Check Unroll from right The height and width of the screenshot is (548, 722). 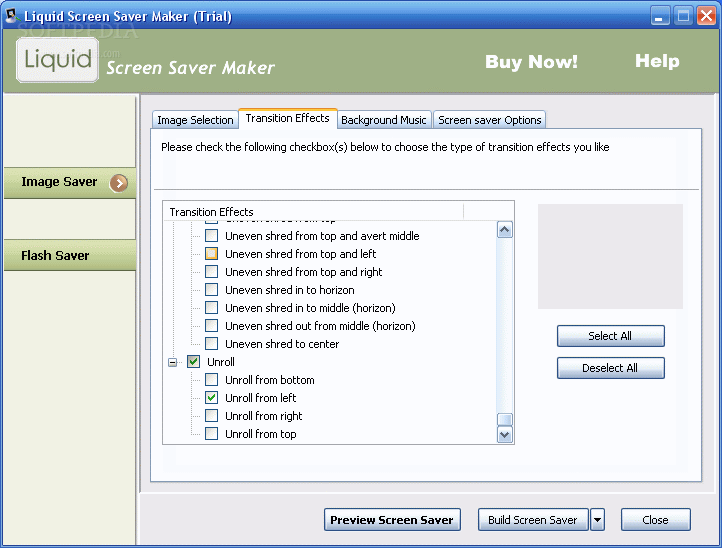point(211,415)
